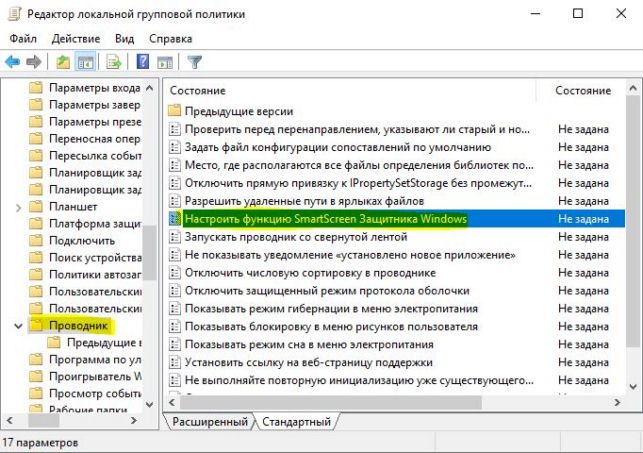Click tree pane vertical scrollbar thumb
Image resolution: width=643 pixels, height=453 pixels.
click(150, 252)
